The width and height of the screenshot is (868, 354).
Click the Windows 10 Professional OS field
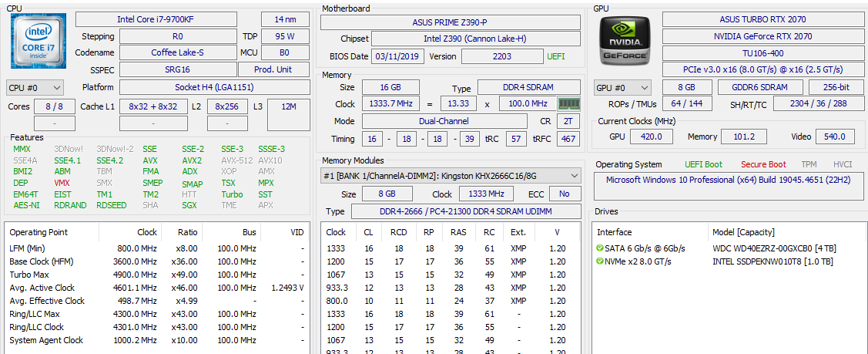(x=728, y=180)
